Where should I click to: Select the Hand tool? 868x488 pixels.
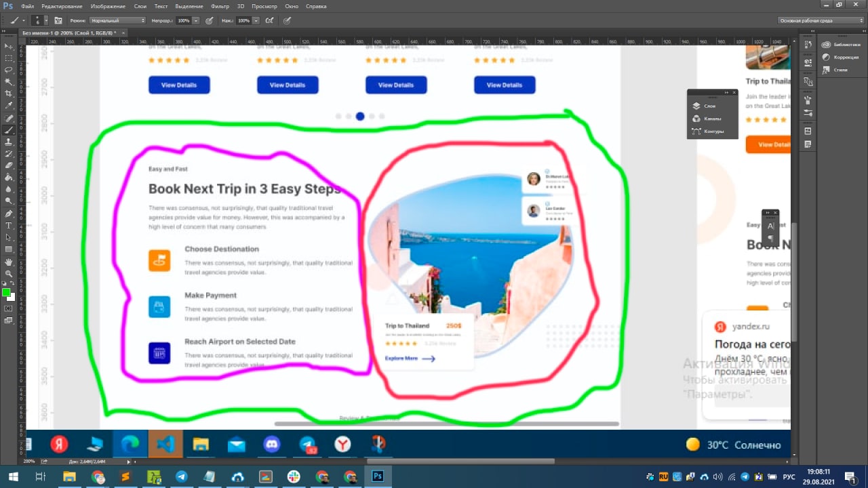coord(9,261)
